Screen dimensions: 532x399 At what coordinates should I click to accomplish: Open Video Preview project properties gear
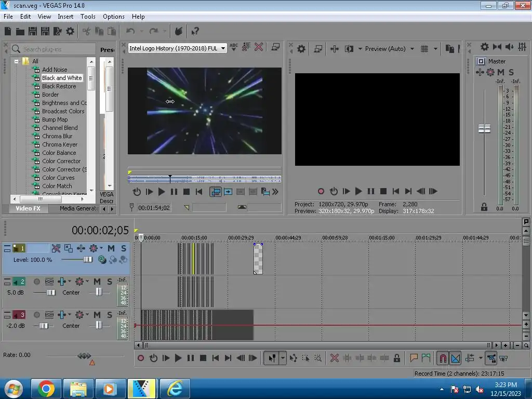tap(301, 49)
